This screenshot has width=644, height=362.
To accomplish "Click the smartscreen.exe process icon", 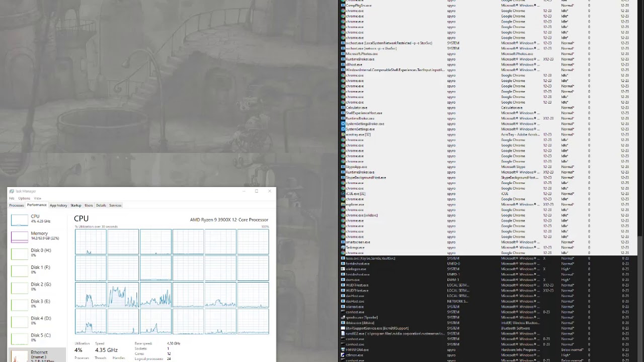I will tap(343, 242).
